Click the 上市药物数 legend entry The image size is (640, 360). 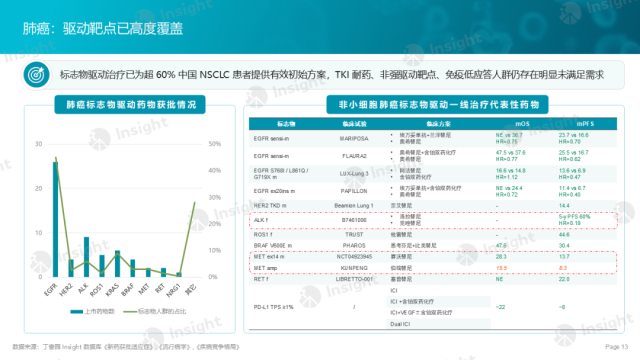[x=92, y=311]
